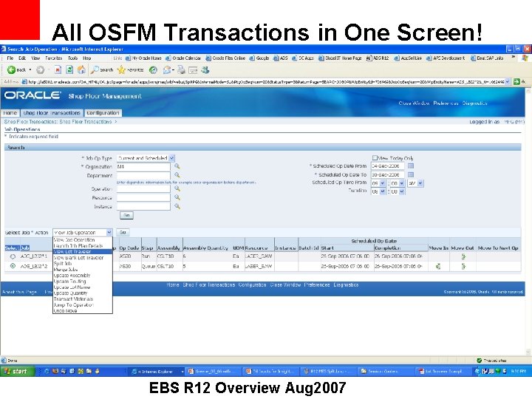This screenshot has width=532, height=399.
Task: Click the Go button under search fields
Action: 126,215
